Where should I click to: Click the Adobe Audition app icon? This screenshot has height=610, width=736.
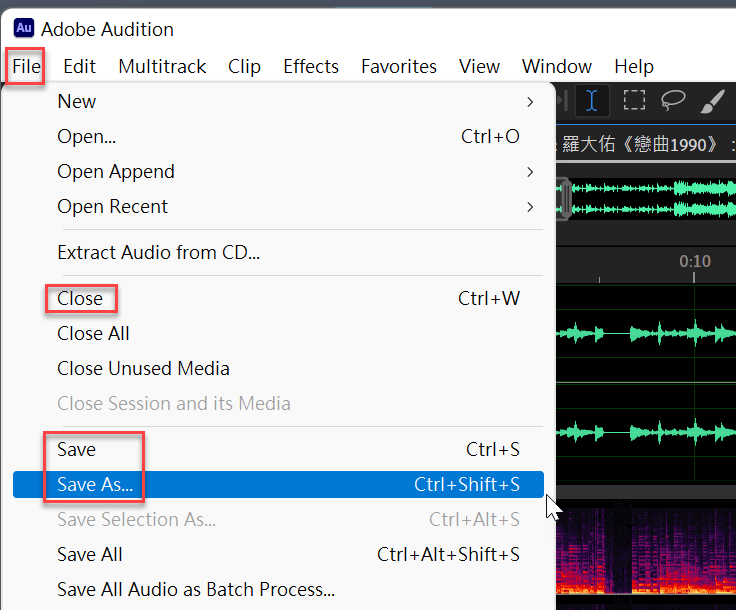[x=23, y=29]
